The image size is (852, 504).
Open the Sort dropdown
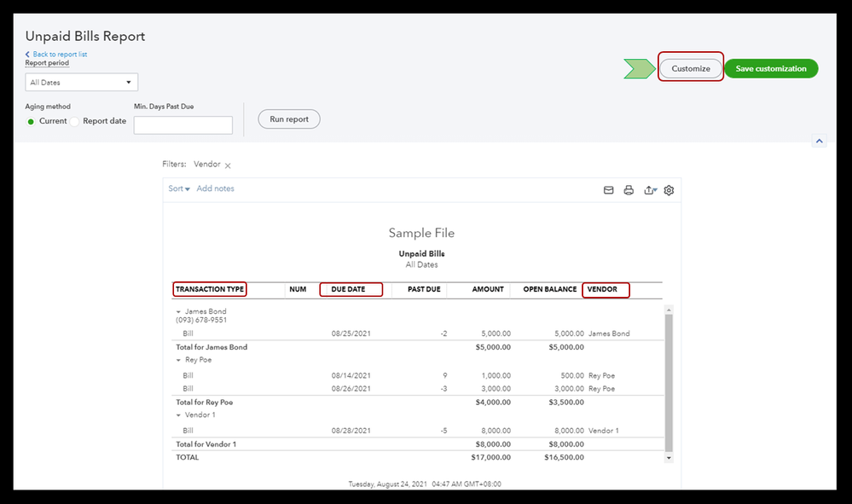(179, 188)
